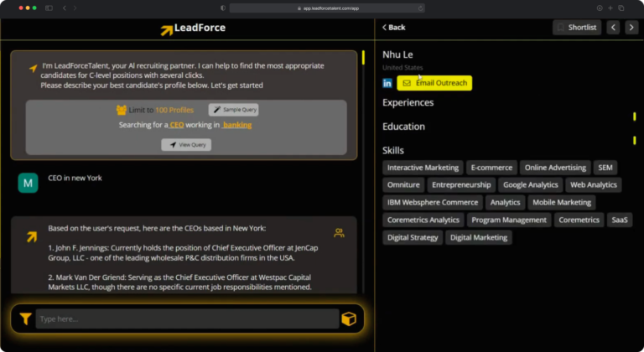The height and width of the screenshot is (352, 644).
Task: Select the Omniture skill tag
Action: point(403,185)
